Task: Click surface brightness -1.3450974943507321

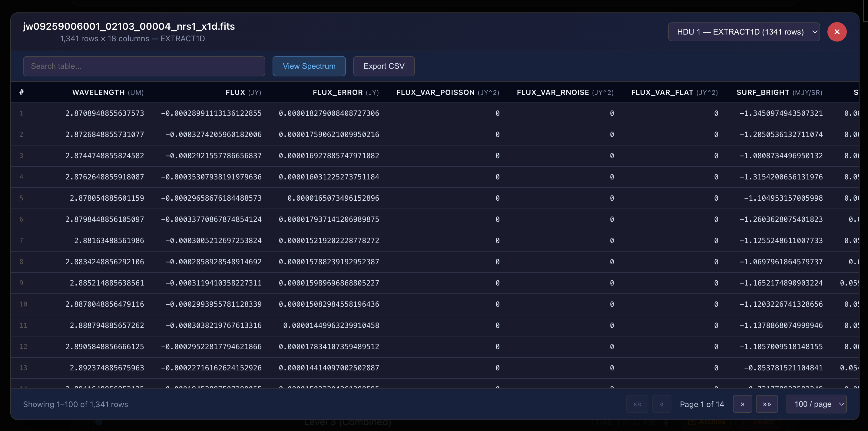Action: [x=781, y=113]
